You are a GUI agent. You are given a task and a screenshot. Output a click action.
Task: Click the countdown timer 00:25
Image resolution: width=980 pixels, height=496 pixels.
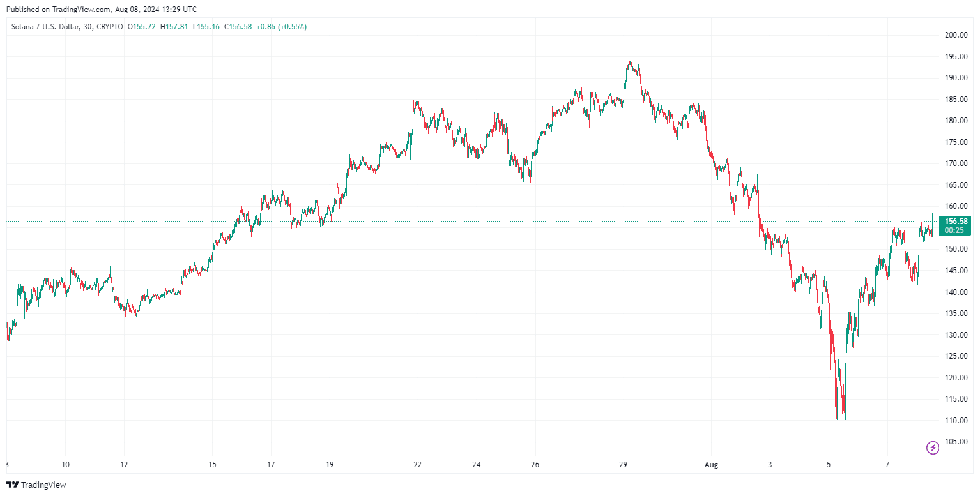(955, 230)
